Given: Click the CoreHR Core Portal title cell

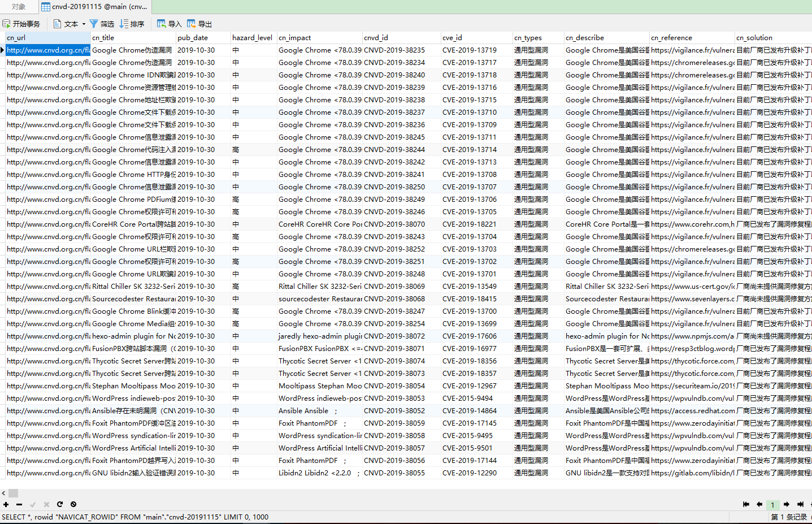Looking at the screenshot, I should pos(133,224).
